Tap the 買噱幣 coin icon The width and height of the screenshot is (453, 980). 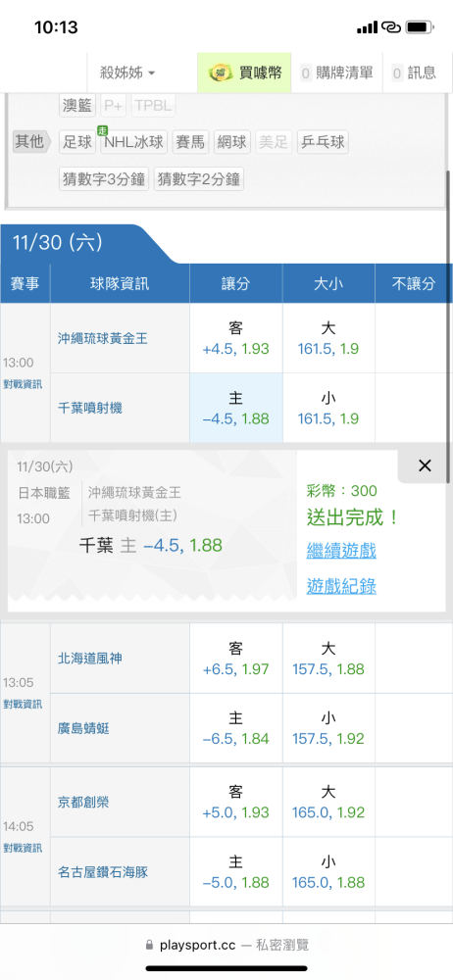click(221, 73)
